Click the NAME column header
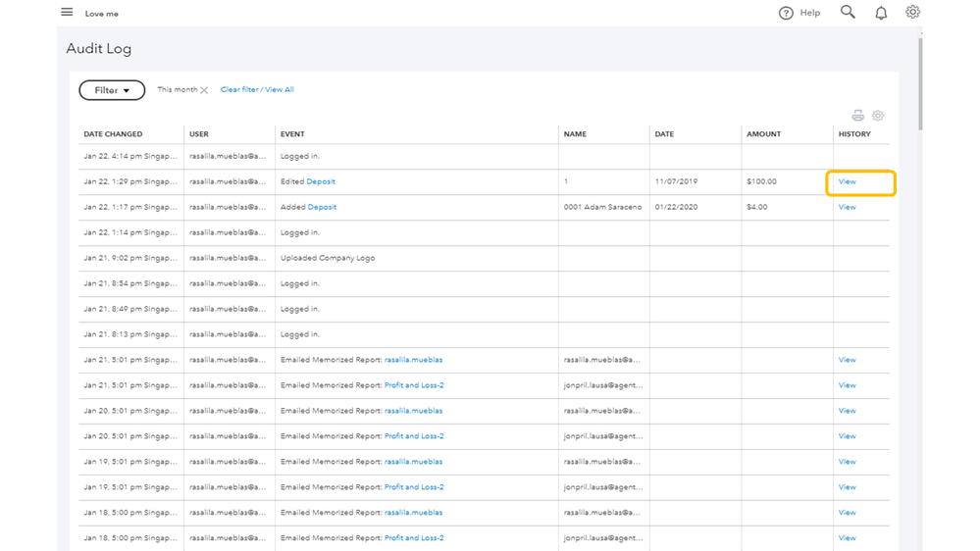 (x=575, y=134)
